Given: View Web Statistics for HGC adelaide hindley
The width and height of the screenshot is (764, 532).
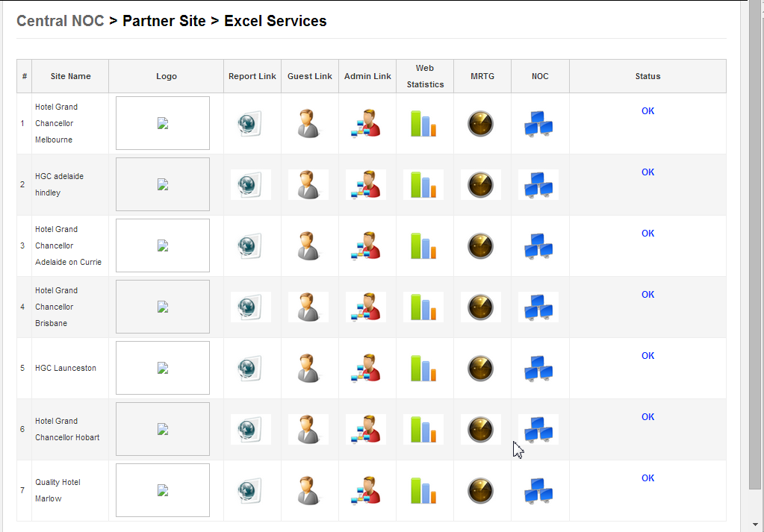Looking at the screenshot, I should (x=423, y=185).
